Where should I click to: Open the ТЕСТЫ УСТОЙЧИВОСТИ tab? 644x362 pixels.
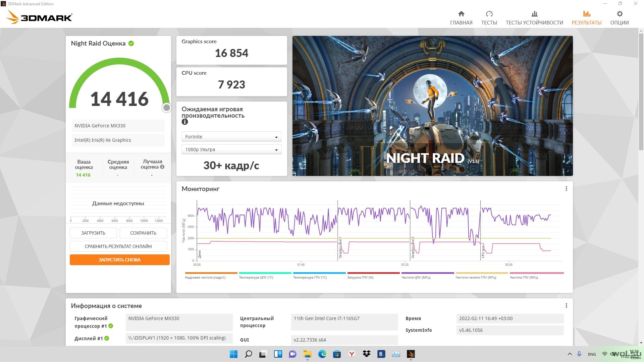coord(534,18)
